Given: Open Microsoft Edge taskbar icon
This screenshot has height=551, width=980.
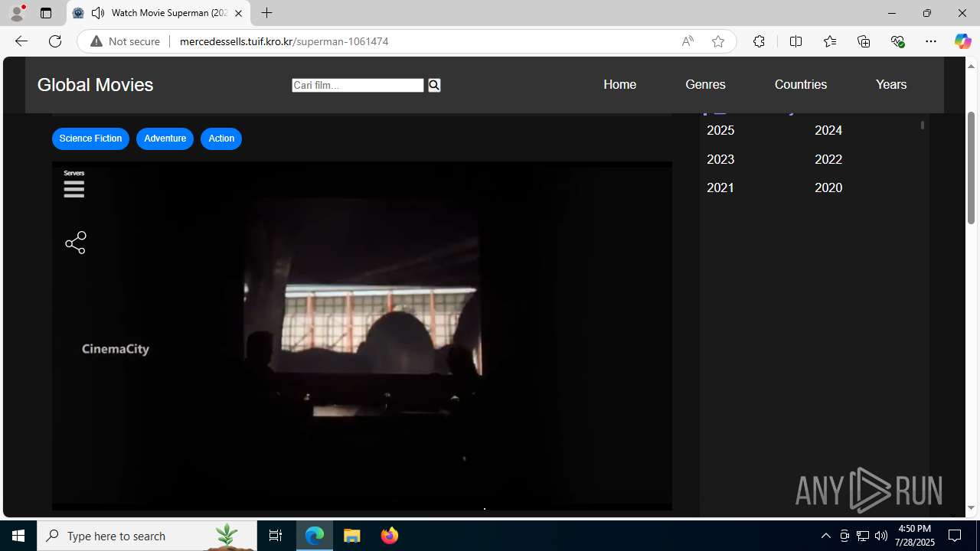Looking at the screenshot, I should (315, 536).
